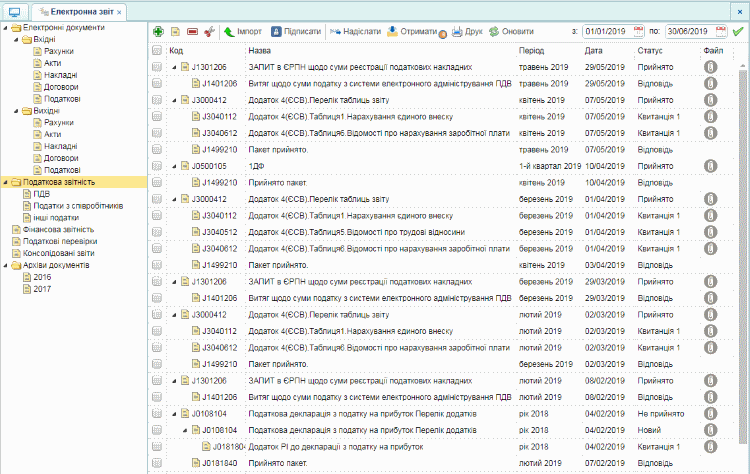
Task: Click the yellow edit document toolbar icon
Action: pos(176,32)
